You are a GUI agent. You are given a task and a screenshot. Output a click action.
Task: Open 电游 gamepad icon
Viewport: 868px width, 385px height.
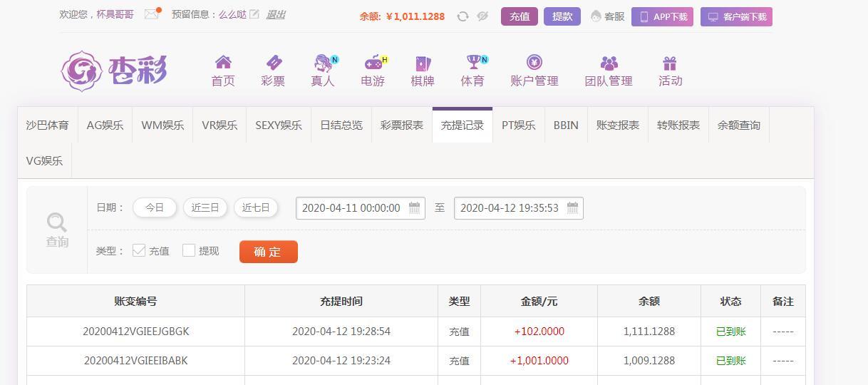(x=373, y=63)
